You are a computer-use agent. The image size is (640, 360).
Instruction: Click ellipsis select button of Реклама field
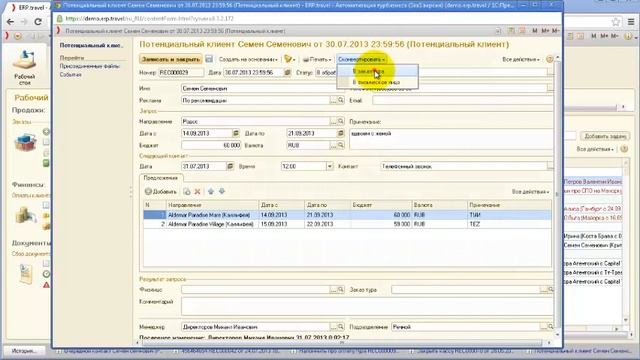tap(333, 100)
